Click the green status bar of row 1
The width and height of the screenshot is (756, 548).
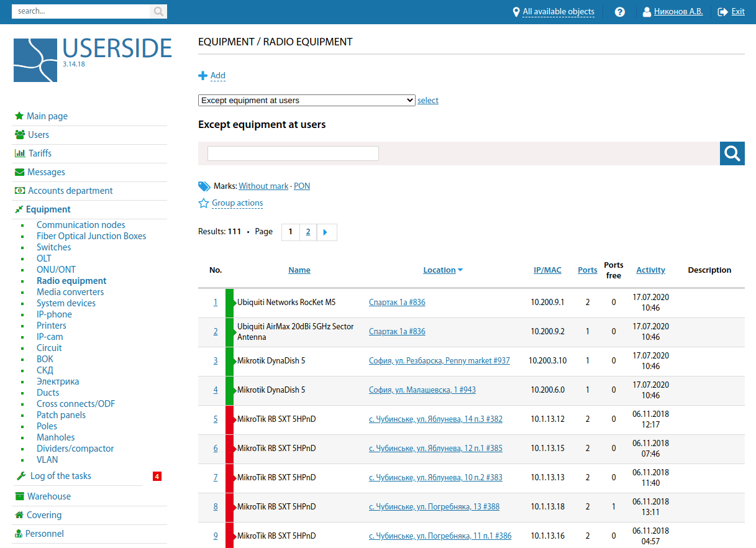pos(229,303)
